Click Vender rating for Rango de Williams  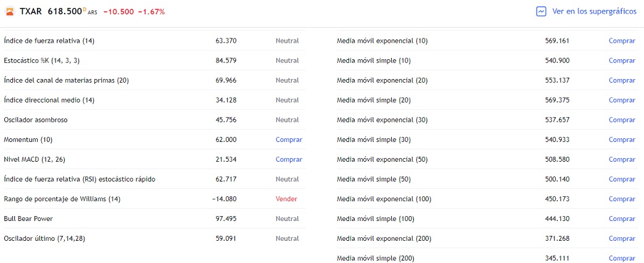pos(286,199)
